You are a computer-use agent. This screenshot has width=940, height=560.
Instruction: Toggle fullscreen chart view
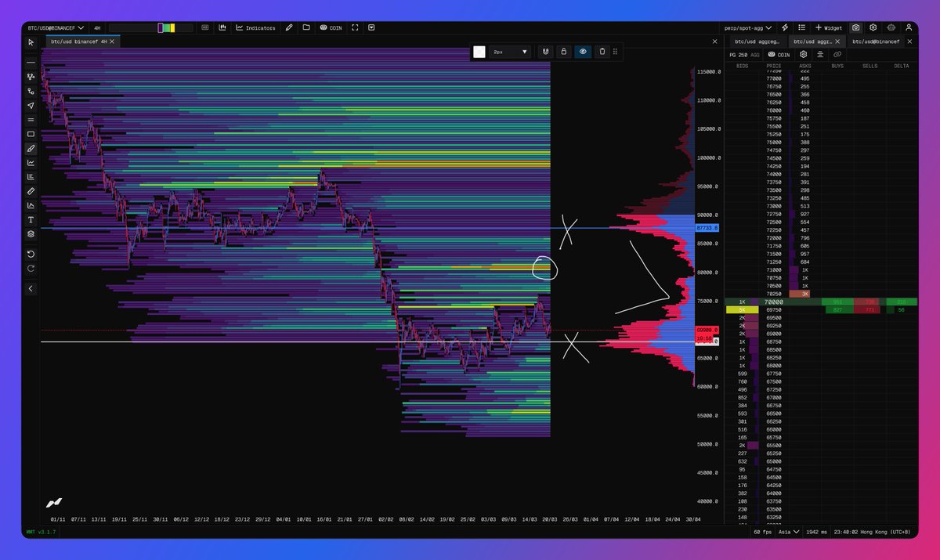(355, 27)
